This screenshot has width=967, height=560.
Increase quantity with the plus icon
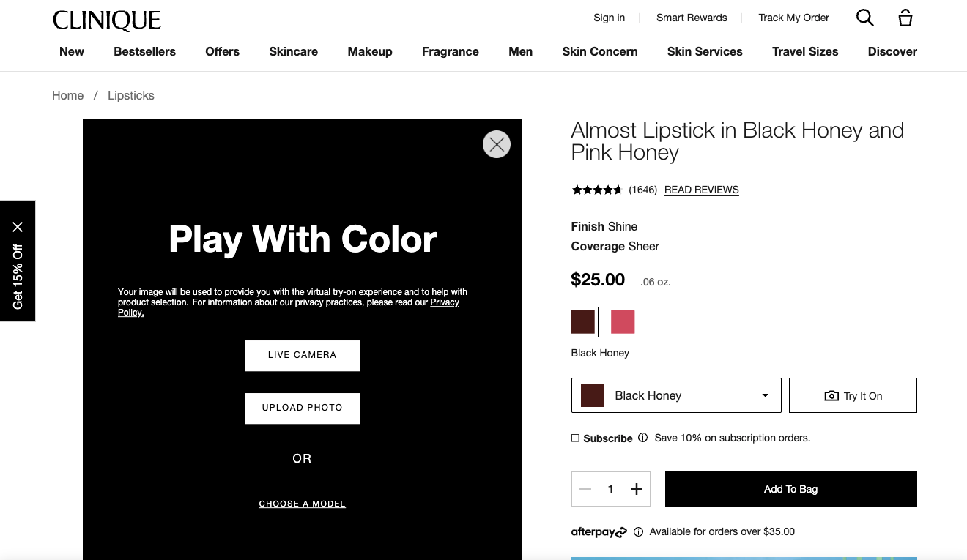[x=636, y=489]
